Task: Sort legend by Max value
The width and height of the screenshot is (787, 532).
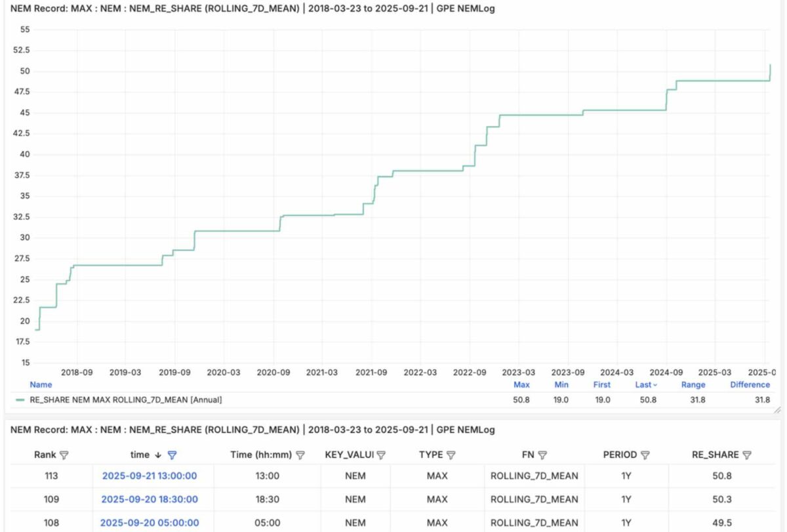Action: pos(521,385)
